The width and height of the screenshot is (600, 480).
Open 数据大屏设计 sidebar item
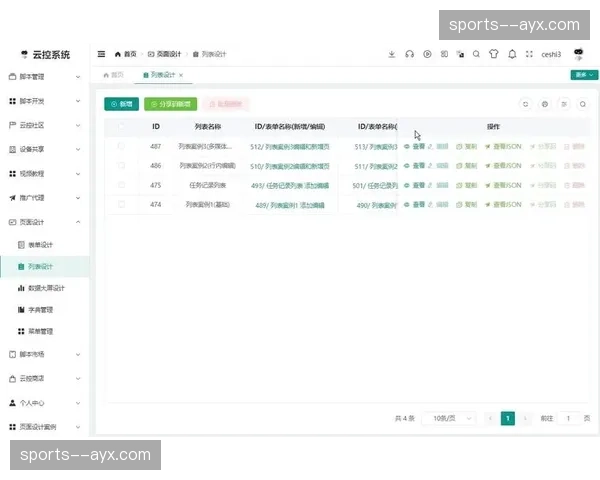45,288
